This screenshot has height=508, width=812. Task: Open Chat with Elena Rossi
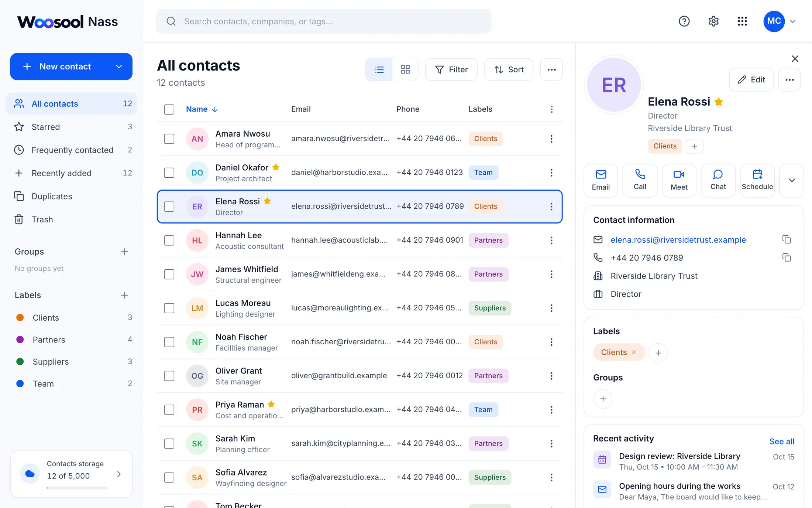tap(718, 180)
